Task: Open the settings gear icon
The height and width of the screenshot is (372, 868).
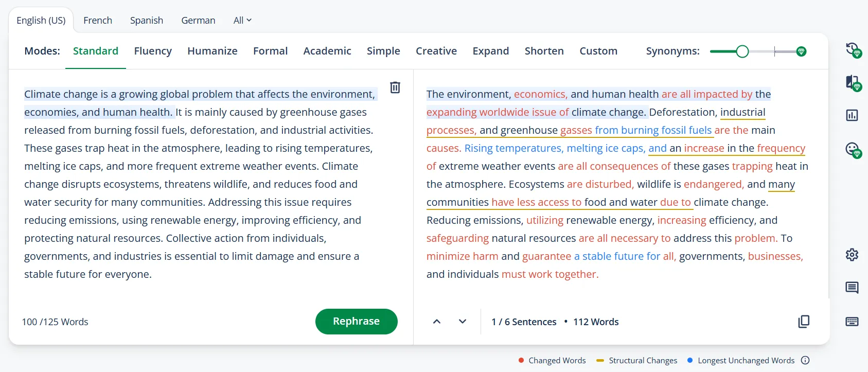Action: [852, 255]
